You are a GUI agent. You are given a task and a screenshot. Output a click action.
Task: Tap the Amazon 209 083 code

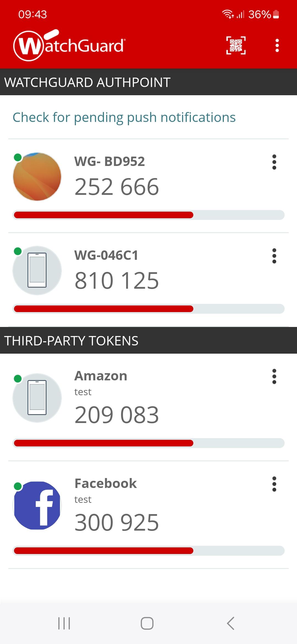point(117,415)
